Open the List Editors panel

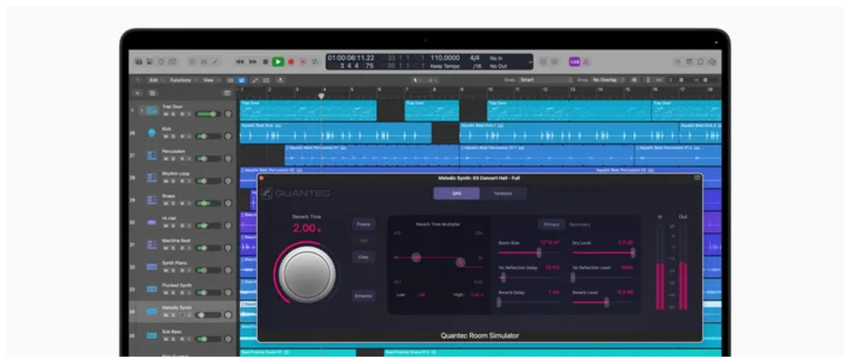pos(678,62)
